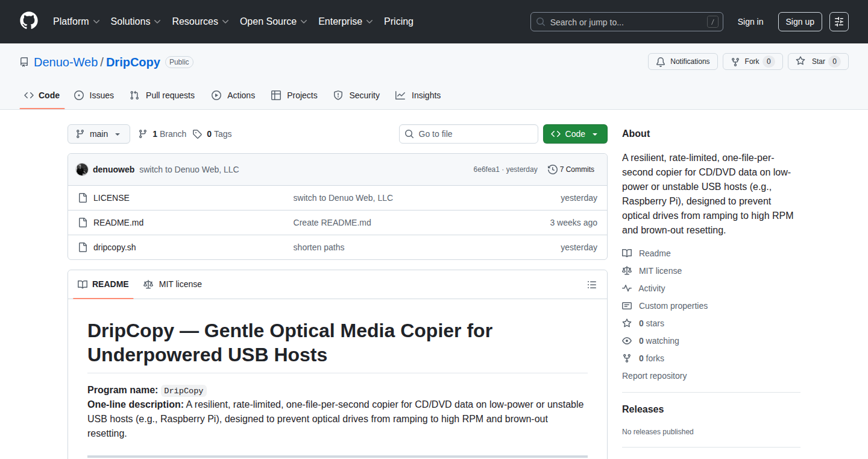Image resolution: width=868 pixels, height=459 pixels.
Task: Open the Create README.md commit
Action: 332,223
